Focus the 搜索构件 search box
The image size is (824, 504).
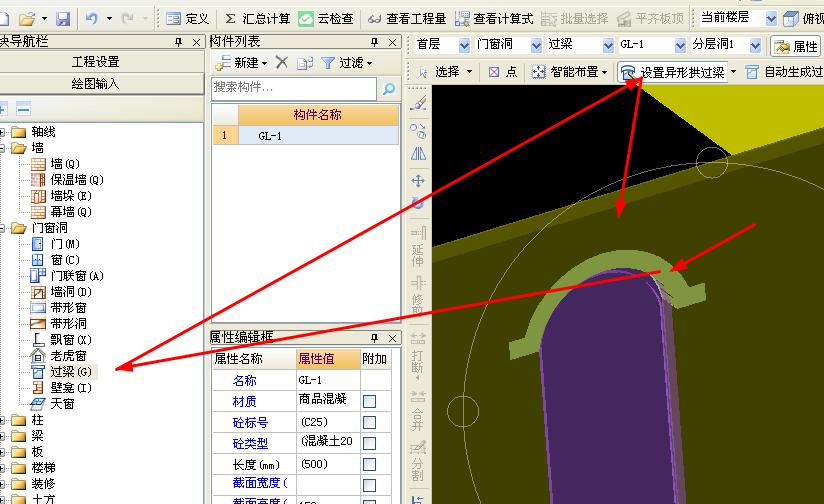click(x=294, y=88)
